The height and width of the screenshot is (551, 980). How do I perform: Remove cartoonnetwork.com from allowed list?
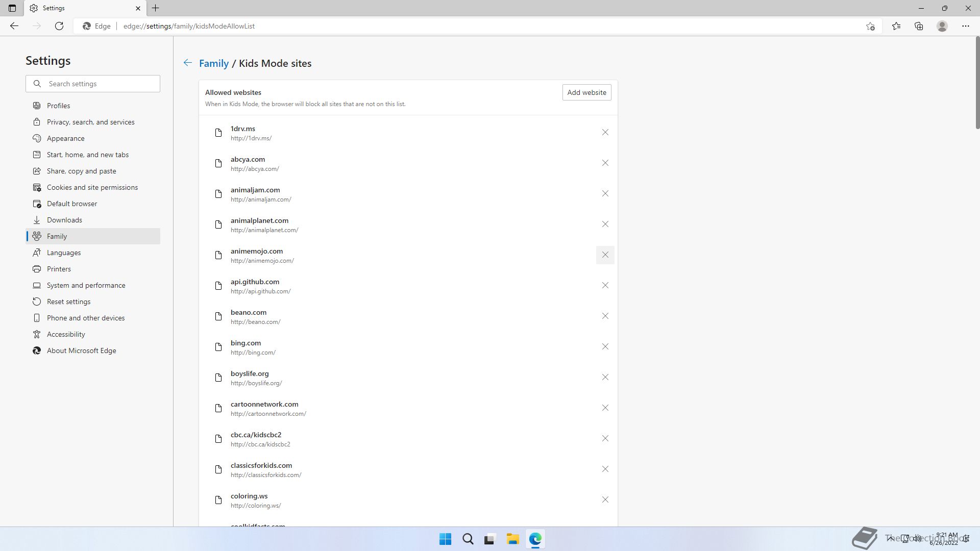pyautogui.click(x=605, y=408)
